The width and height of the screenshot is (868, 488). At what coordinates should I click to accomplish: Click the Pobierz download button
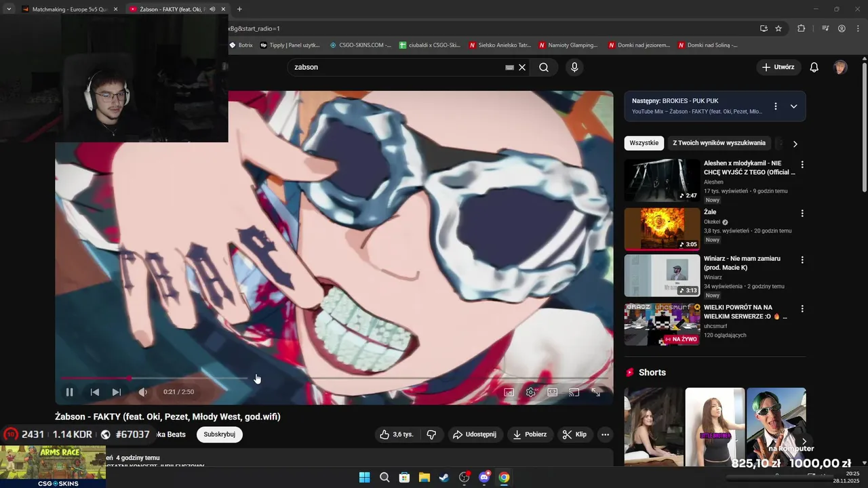click(530, 434)
